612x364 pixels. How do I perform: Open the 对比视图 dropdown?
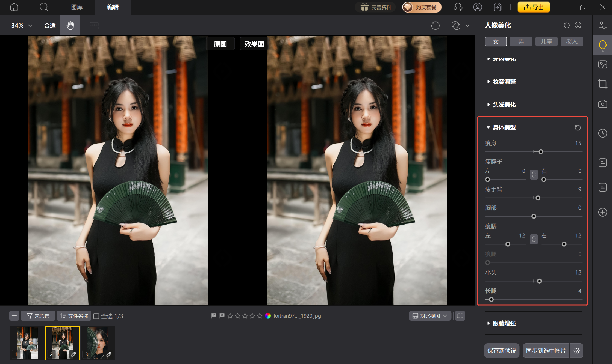[429, 316]
